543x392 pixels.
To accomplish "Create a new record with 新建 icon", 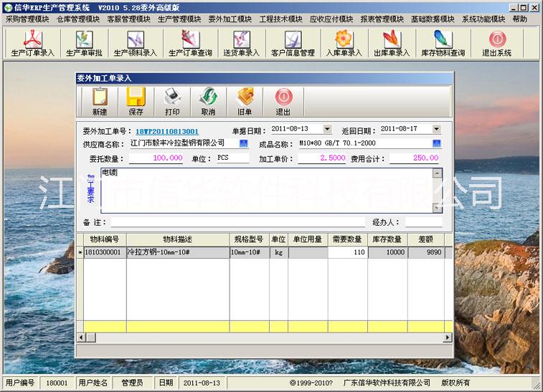I will click(x=100, y=101).
